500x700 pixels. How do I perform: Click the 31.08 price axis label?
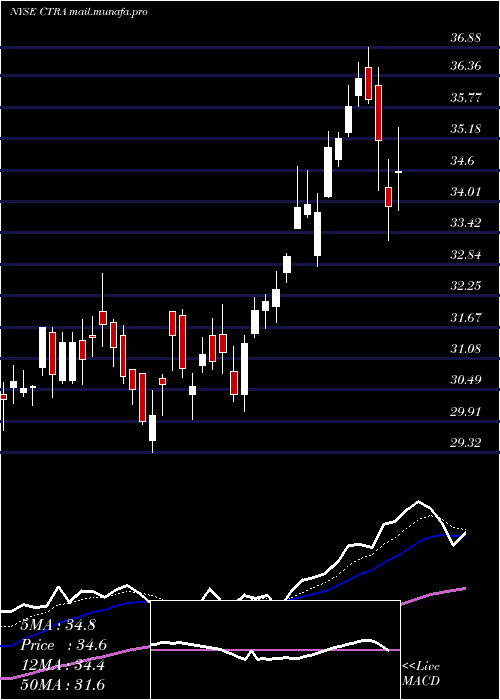click(465, 349)
